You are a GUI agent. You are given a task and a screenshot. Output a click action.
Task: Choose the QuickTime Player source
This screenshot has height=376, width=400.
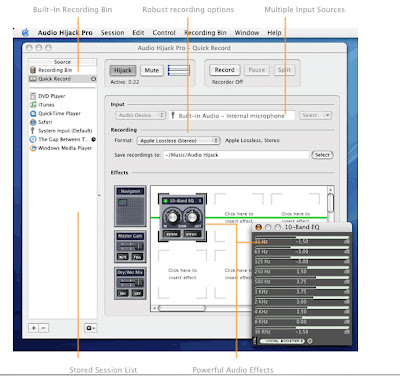[x=62, y=113]
